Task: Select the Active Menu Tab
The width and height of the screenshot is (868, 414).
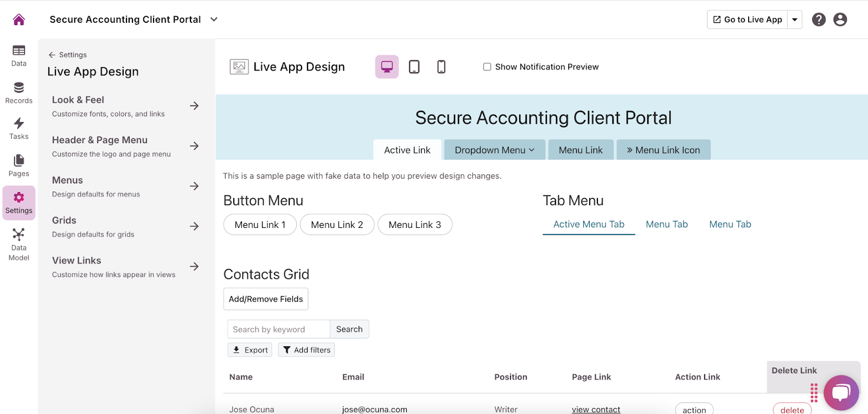Action: [x=589, y=225]
